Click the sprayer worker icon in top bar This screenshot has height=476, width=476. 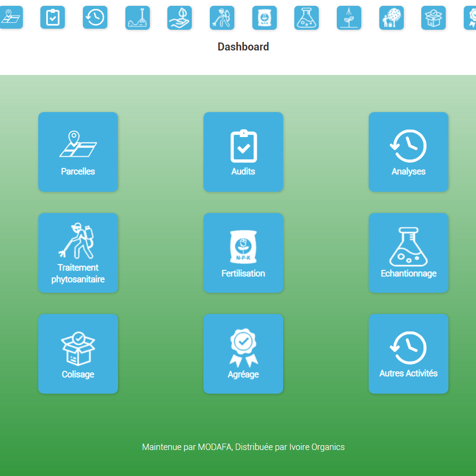click(x=222, y=18)
